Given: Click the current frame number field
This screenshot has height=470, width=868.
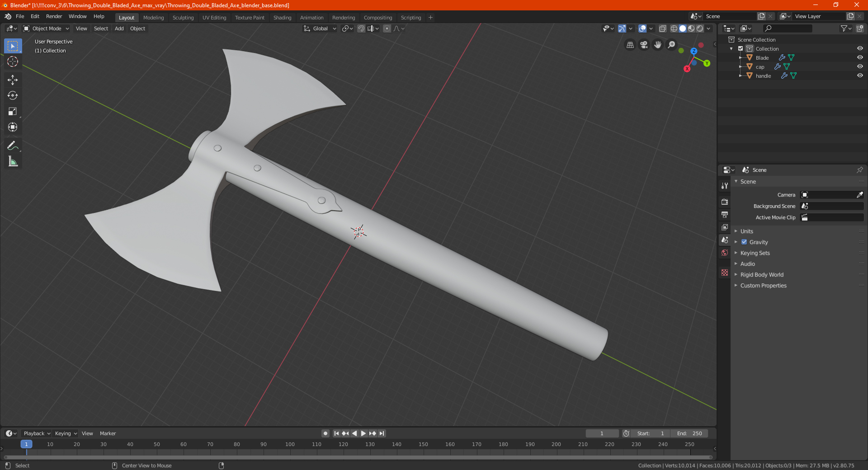Looking at the screenshot, I should point(602,433).
